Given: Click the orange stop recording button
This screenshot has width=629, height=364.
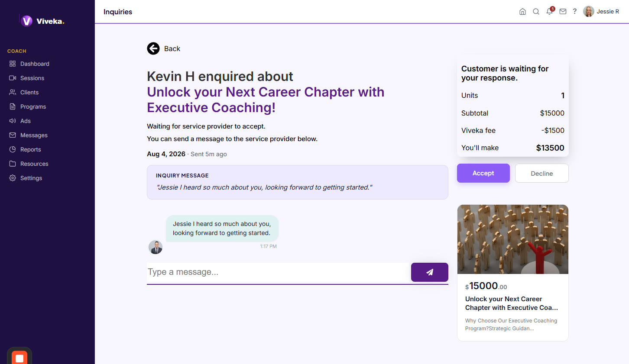Looking at the screenshot, I should click(x=19, y=358).
